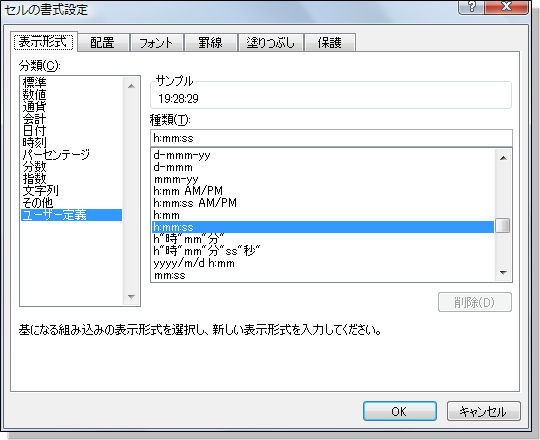Pick the h:mm AM/PM format
The image size is (540, 440).
188,191
